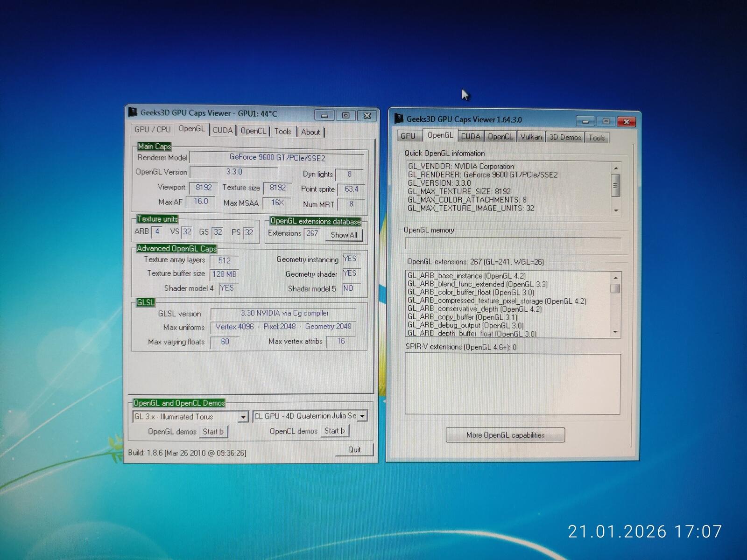Click the OpenGL Version field showing 3.3.0

tap(234, 172)
